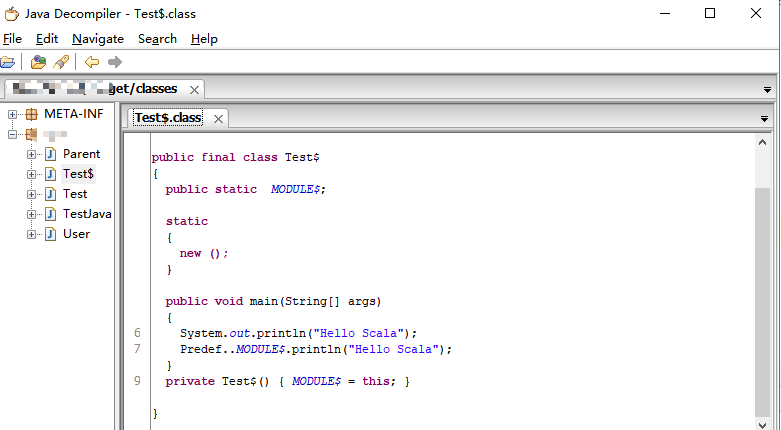Click the scroll down arrow in code view
The height and width of the screenshot is (430, 781).
point(762,425)
